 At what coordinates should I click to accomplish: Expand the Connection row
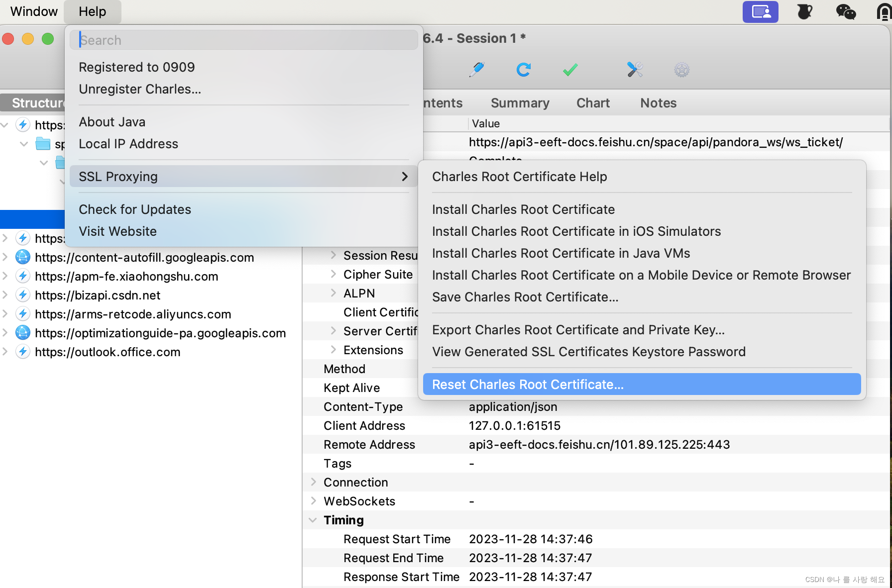pyautogui.click(x=314, y=482)
